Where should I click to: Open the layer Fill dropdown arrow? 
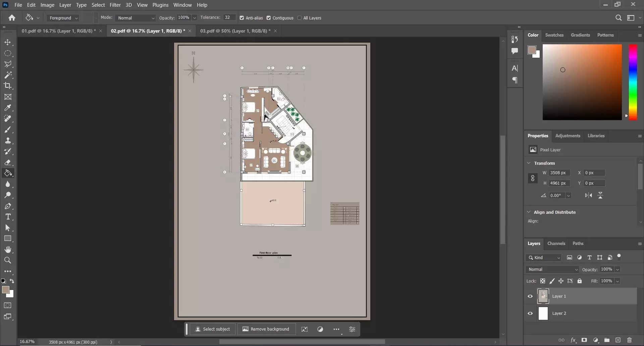coord(617,281)
